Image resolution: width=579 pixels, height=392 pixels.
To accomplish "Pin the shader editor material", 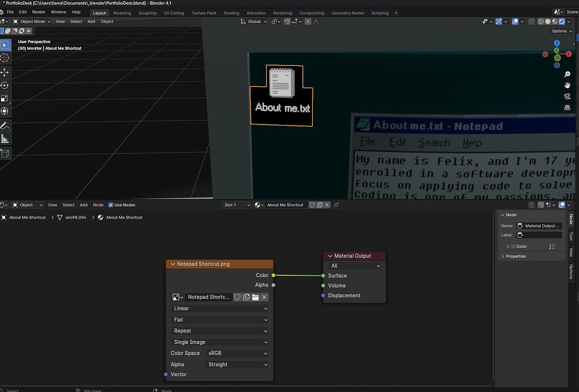I will (x=336, y=205).
